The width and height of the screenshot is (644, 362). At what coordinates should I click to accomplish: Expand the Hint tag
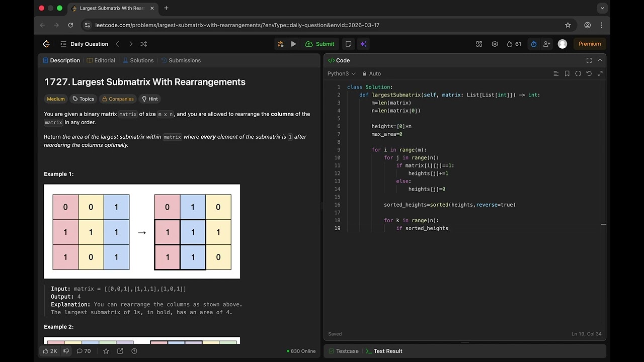click(x=150, y=99)
